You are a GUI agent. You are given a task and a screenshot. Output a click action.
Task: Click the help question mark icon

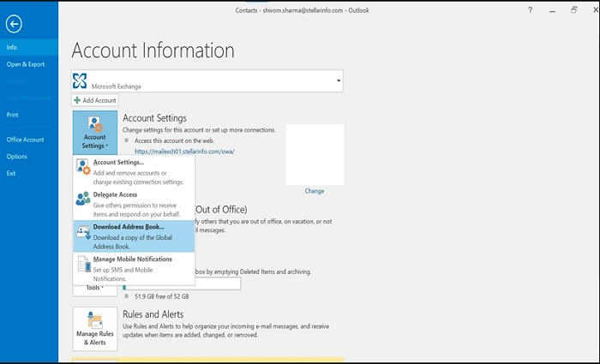(530, 10)
